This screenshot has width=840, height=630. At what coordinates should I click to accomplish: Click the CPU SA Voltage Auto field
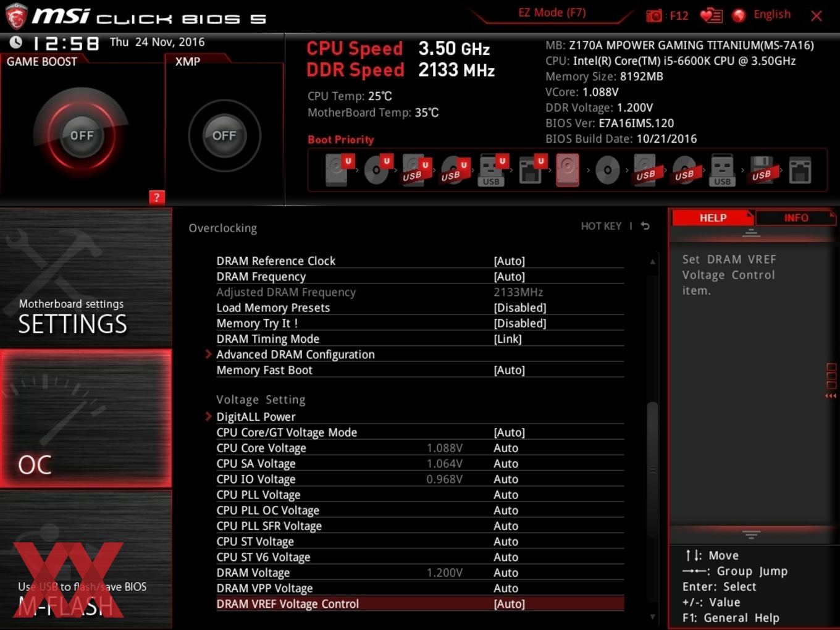click(506, 464)
